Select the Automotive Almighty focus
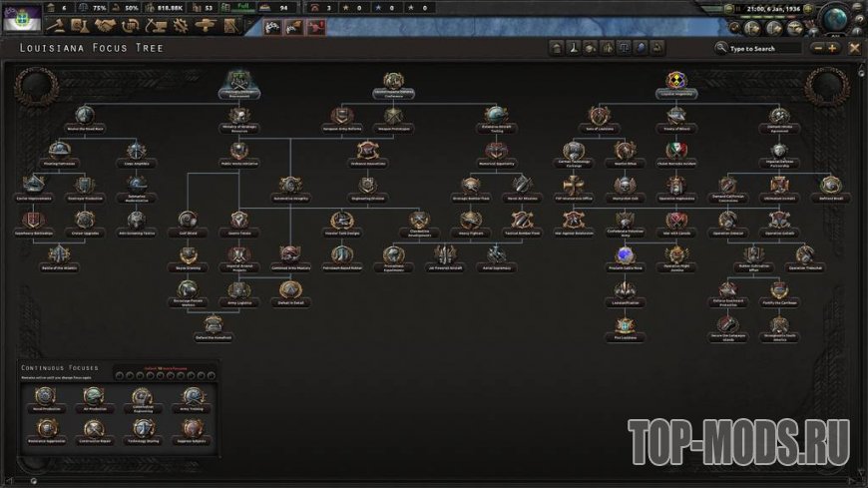This screenshot has width=868, height=488. tap(290, 185)
